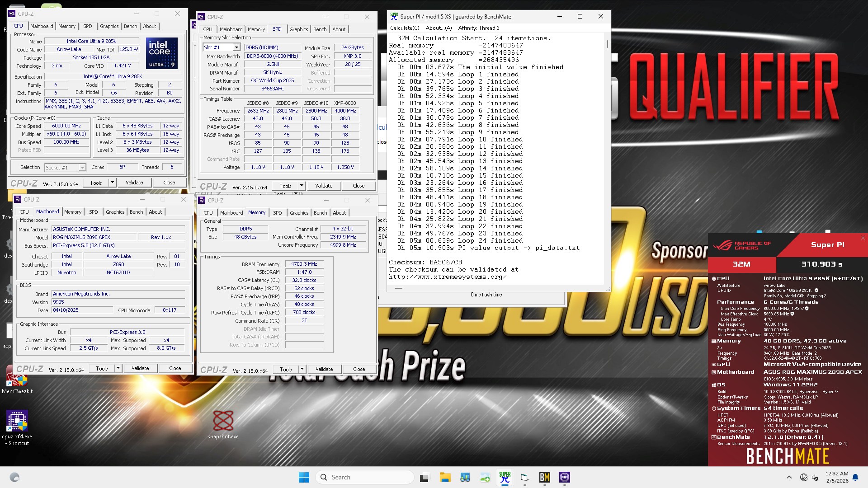Maximize the Super PI window
Image resolution: width=868 pixels, height=488 pixels.
tap(580, 16)
